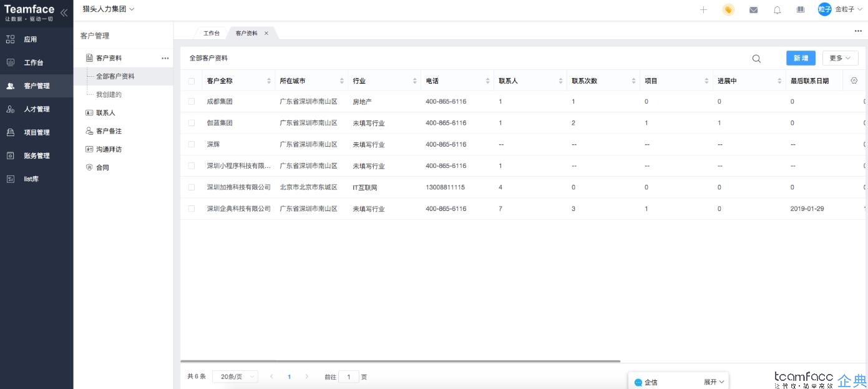868x389 pixels.
Task: Switch to the 工作台 tab
Action: coord(212,33)
